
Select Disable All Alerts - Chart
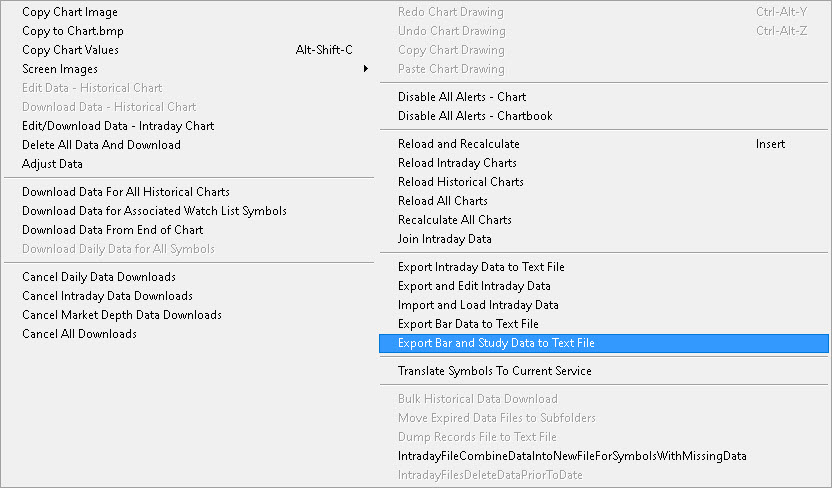coord(462,97)
